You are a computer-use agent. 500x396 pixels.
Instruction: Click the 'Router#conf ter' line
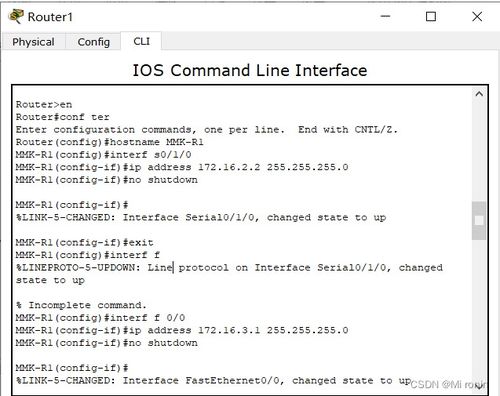(63, 117)
